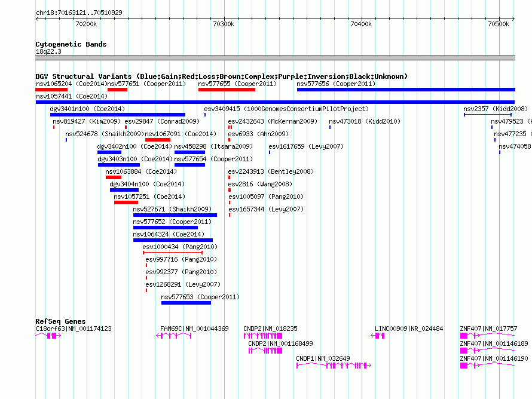Click esv1657344 (Levy2007) label

pos(266,209)
